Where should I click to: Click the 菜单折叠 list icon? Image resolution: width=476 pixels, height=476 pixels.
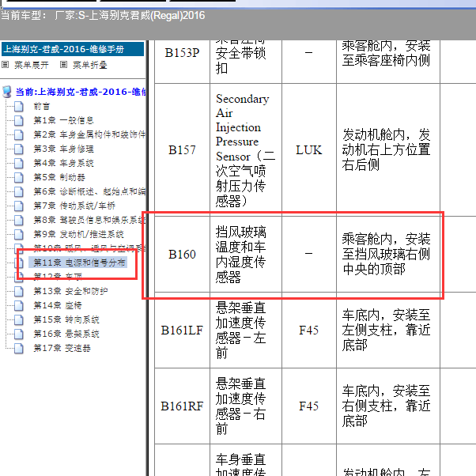pyautogui.click(x=63, y=65)
